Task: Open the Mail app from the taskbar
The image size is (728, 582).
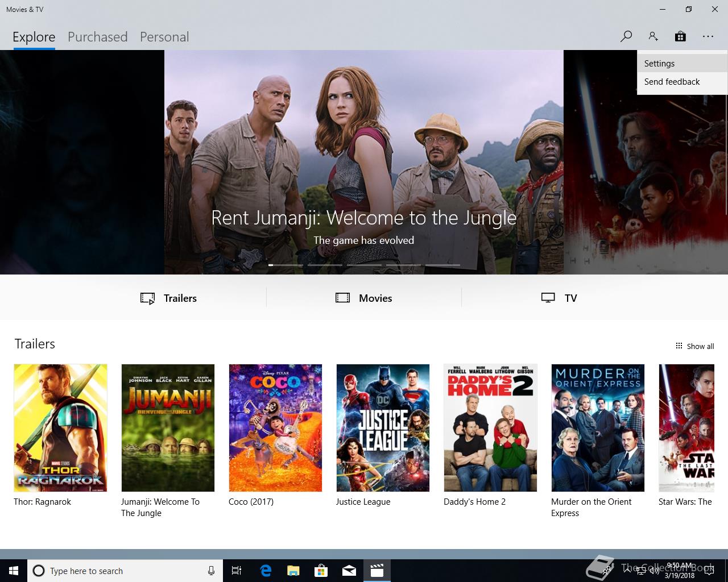Action: (x=349, y=571)
